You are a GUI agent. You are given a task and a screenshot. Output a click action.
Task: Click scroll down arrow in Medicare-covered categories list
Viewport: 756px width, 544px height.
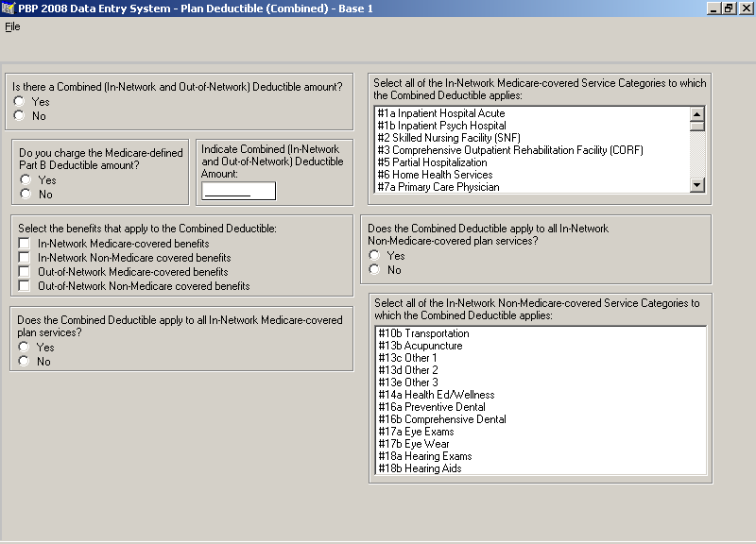coord(697,184)
